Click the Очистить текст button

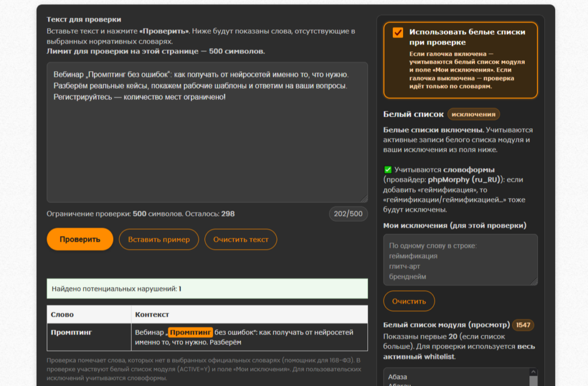241,240
